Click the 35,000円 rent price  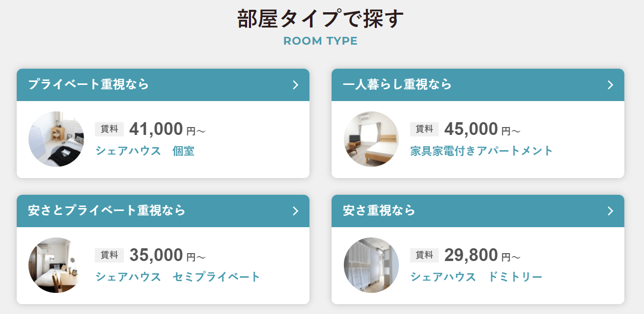pyautogui.click(x=167, y=256)
